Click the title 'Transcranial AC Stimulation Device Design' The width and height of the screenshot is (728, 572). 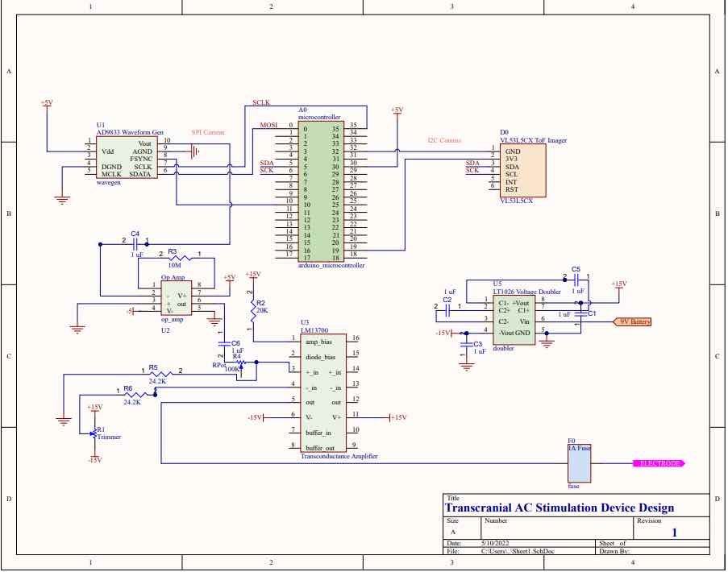(560, 508)
